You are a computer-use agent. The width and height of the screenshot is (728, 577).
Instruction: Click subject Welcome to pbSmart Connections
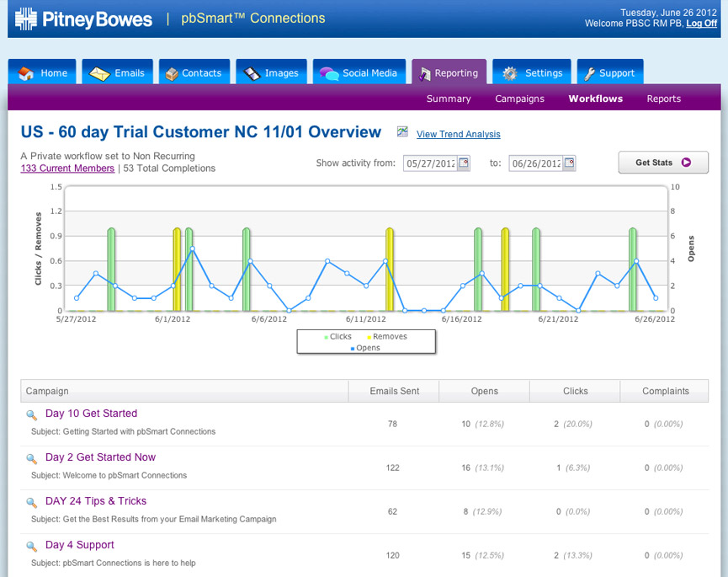coord(109,475)
